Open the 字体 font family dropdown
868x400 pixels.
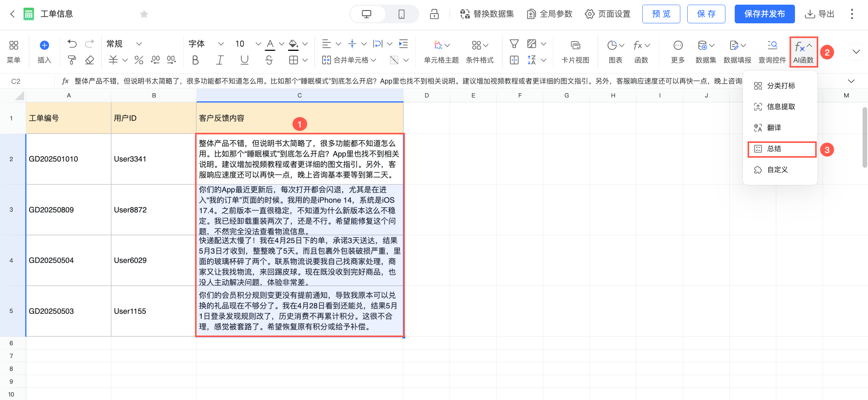point(206,44)
